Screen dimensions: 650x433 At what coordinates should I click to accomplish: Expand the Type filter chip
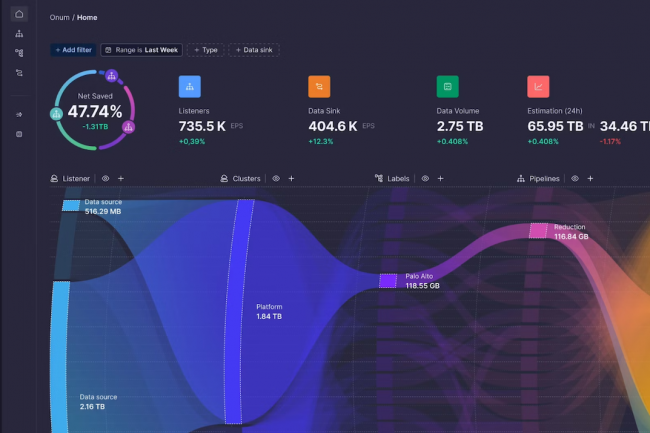205,49
